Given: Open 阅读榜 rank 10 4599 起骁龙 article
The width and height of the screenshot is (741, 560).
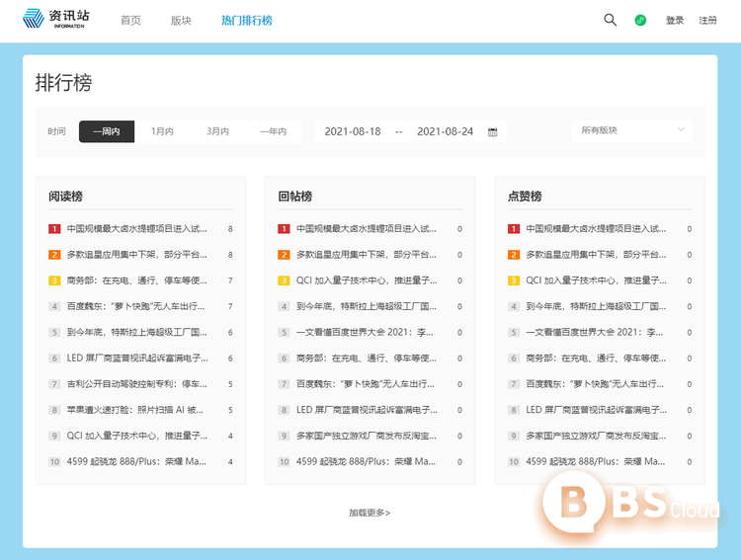Looking at the screenshot, I should [136, 461].
